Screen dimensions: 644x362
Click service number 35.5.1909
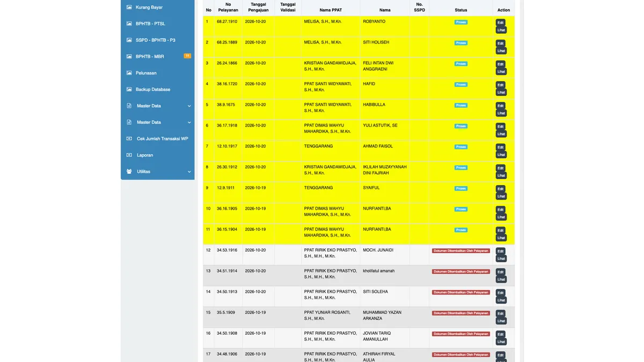[226, 312]
